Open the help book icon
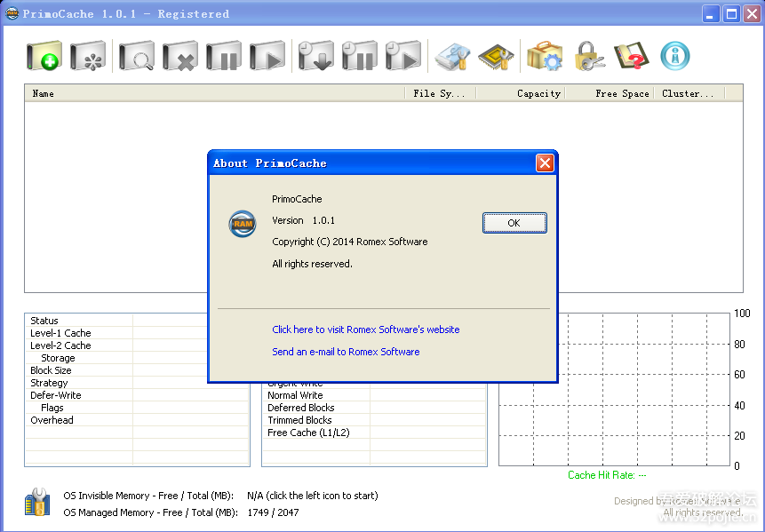 tap(632, 57)
